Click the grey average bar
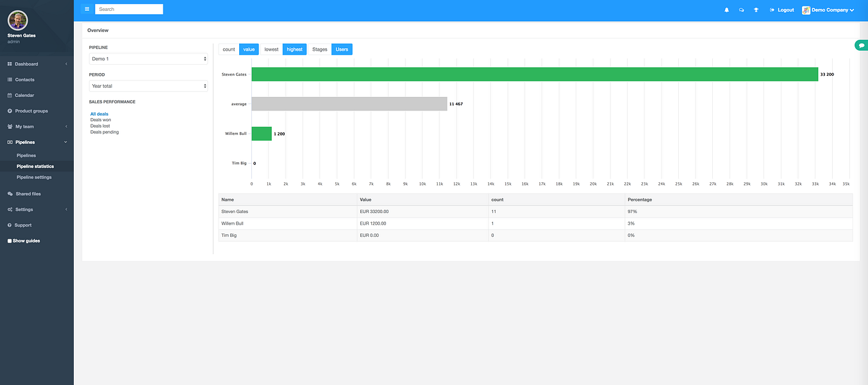The image size is (868, 385). 349,104
